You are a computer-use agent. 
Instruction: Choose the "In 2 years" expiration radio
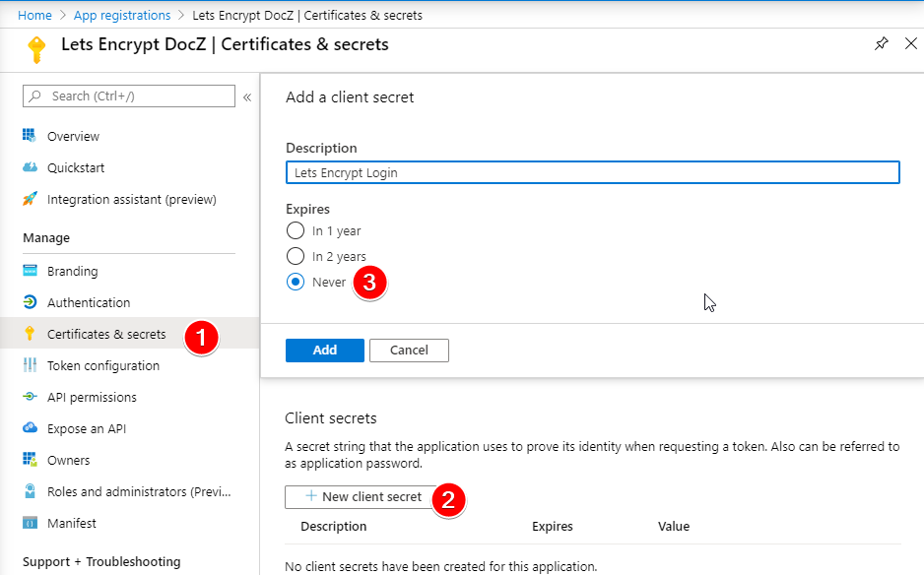(x=296, y=256)
